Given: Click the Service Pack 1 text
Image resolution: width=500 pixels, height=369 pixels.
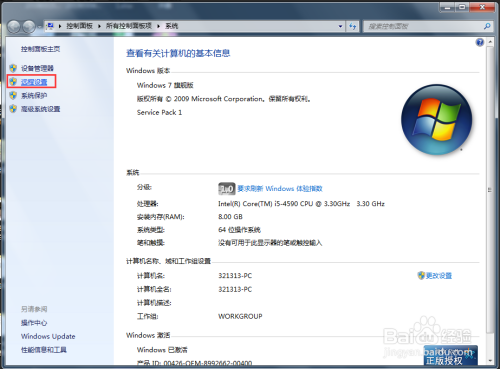Looking at the screenshot, I should [x=159, y=112].
